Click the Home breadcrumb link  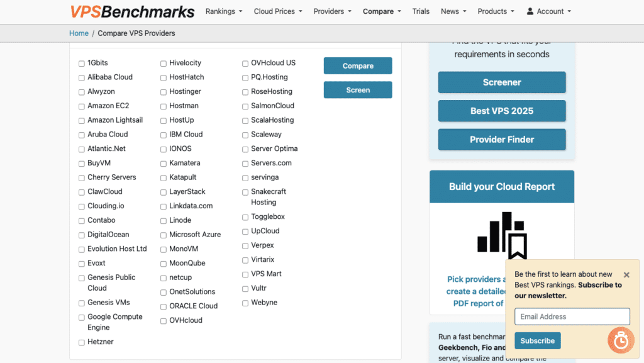click(79, 33)
